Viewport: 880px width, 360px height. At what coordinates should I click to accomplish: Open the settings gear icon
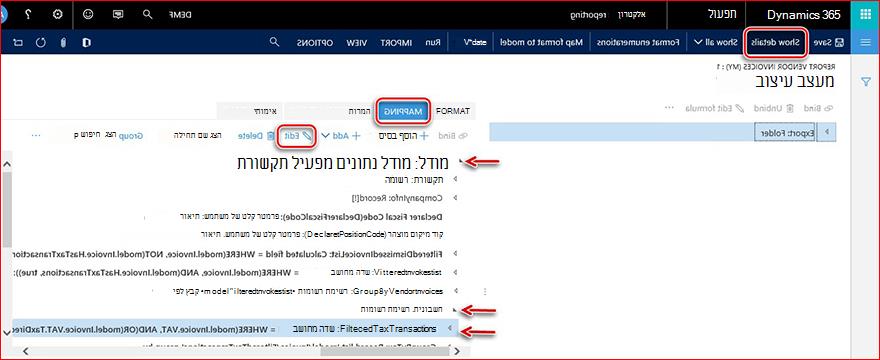(x=57, y=15)
